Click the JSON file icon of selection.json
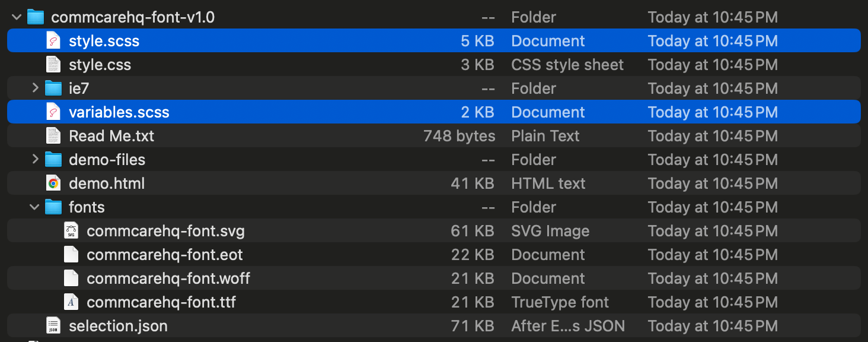This screenshot has height=342, width=868. coord(53,326)
